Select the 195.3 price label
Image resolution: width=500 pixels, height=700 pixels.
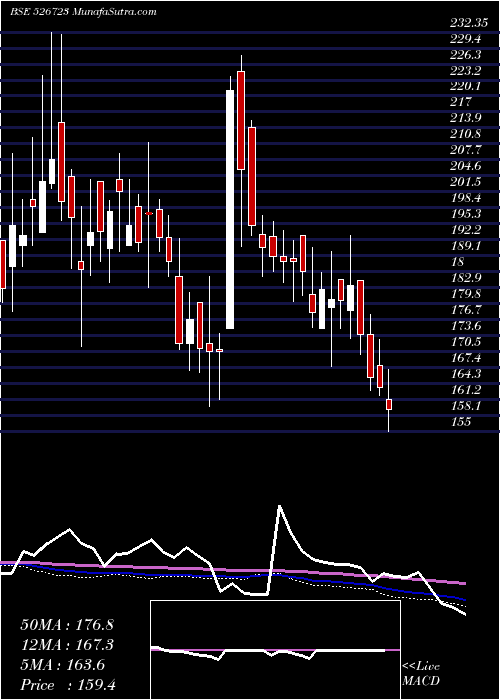coord(465,214)
